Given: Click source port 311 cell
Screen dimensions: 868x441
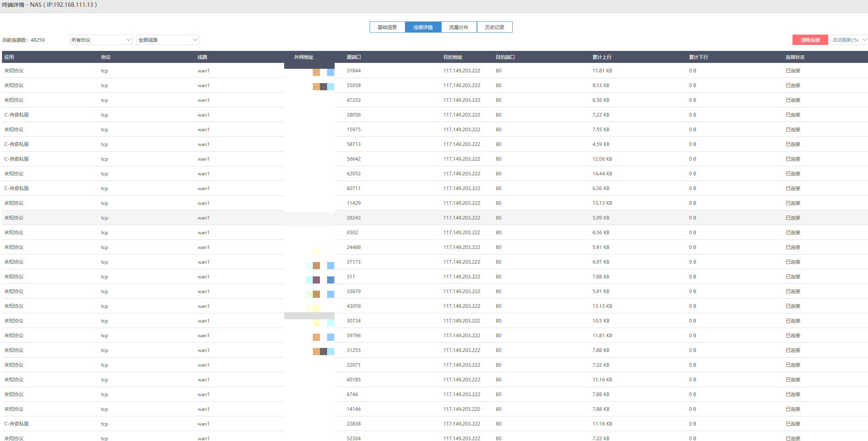Looking at the screenshot, I should (x=351, y=277).
